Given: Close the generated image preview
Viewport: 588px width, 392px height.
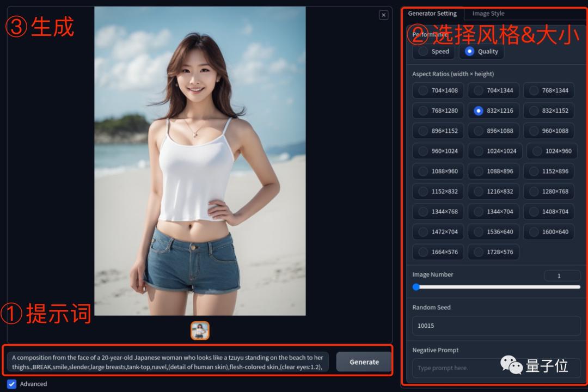Looking at the screenshot, I should (x=383, y=15).
